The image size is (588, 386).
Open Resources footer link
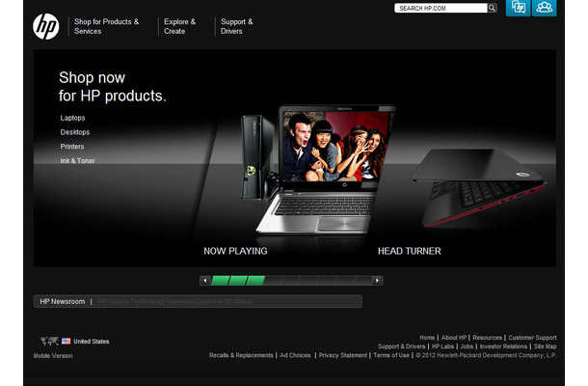tap(487, 338)
